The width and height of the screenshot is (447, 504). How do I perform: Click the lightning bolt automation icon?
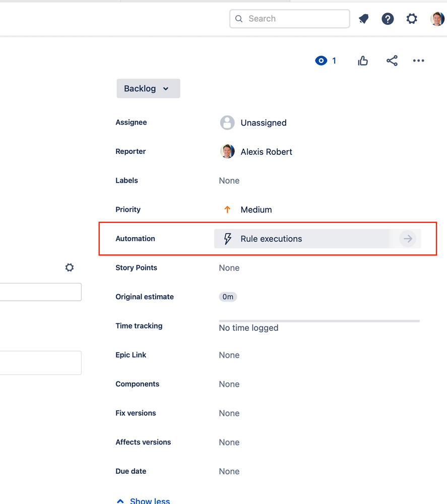pos(228,239)
